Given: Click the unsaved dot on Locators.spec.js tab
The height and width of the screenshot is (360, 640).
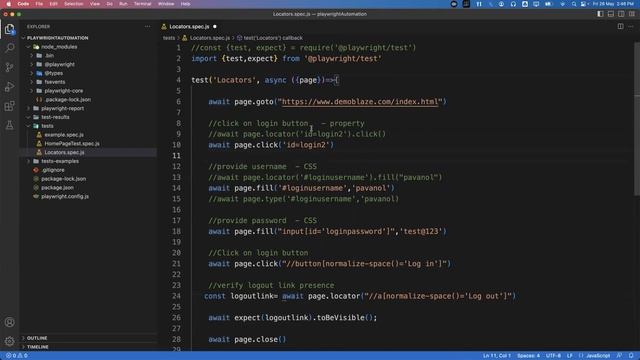Looking at the screenshot, I should [x=215, y=27].
